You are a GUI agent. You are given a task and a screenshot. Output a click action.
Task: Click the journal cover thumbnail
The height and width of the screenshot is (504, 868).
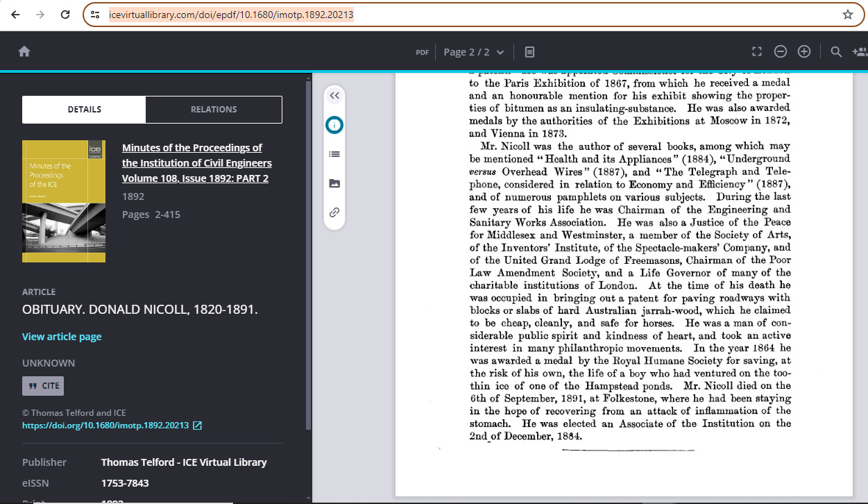[64, 201]
